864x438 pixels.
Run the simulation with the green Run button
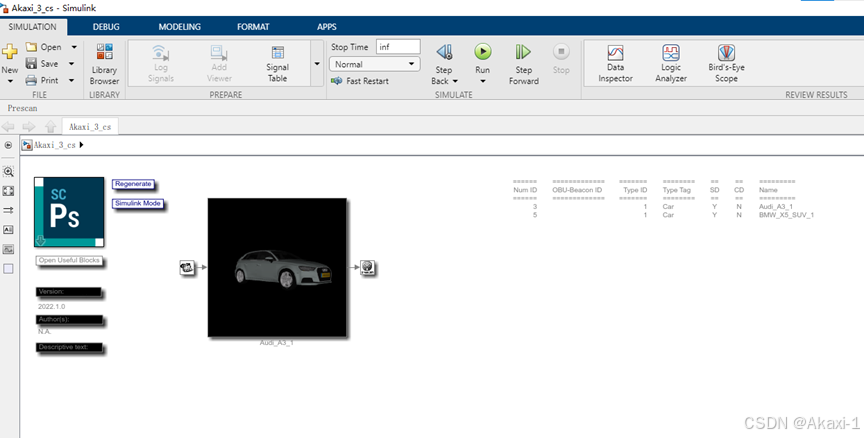pyautogui.click(x=483, y=52)
